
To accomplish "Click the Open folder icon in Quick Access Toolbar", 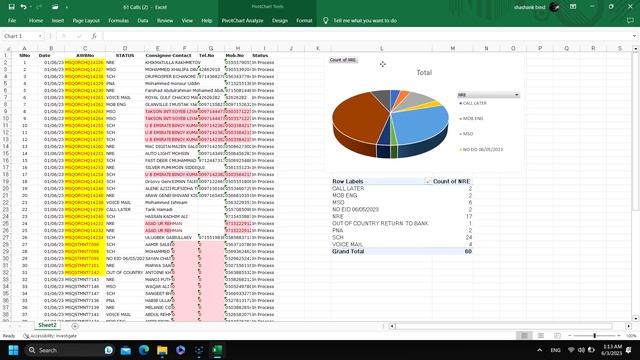I will 55,7.
